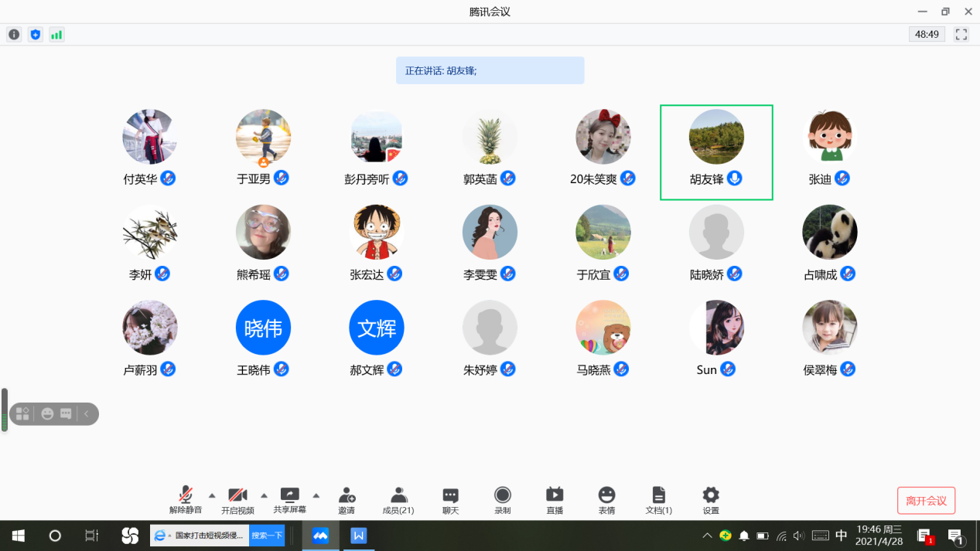Viewport: 980px width, 551px height.
Task: Share screen using 共享屏幕
Action: 289,500
